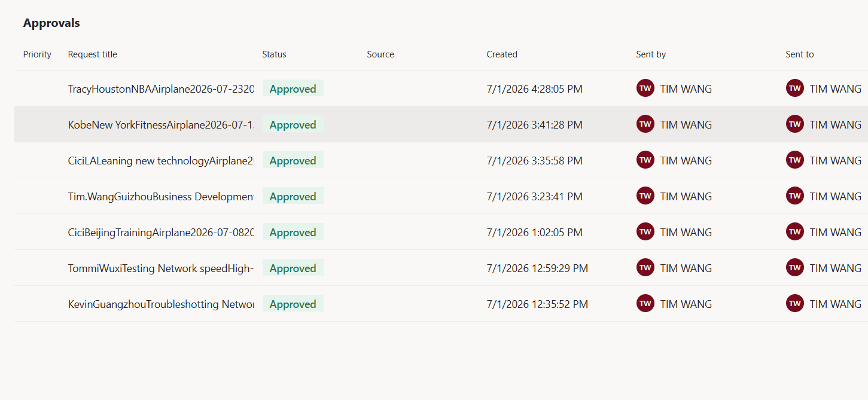
Task: Click Sent to avatar on the 4:28:05 PM row
Action: 795,88
